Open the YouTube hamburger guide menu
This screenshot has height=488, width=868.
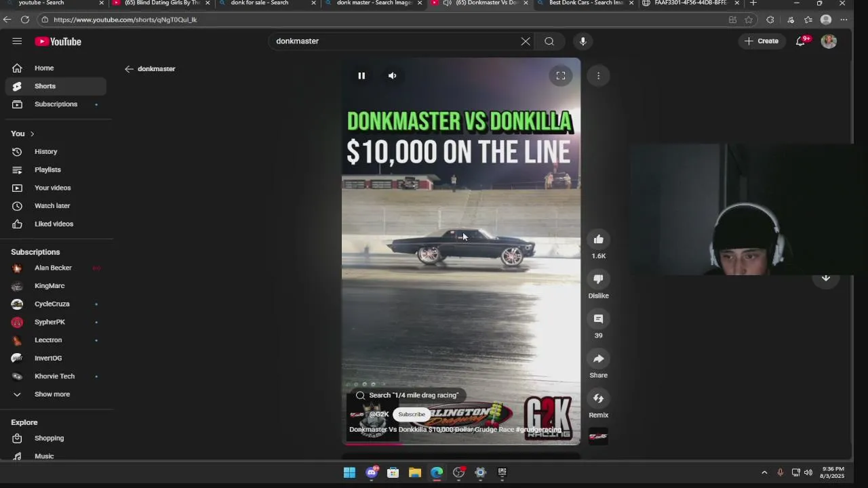tap(17, 41)
